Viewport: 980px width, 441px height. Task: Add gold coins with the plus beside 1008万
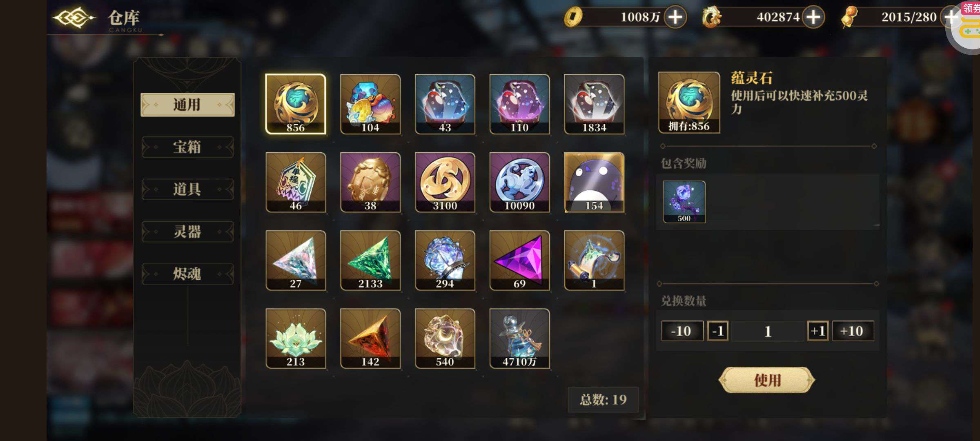(x=675, y=17)
